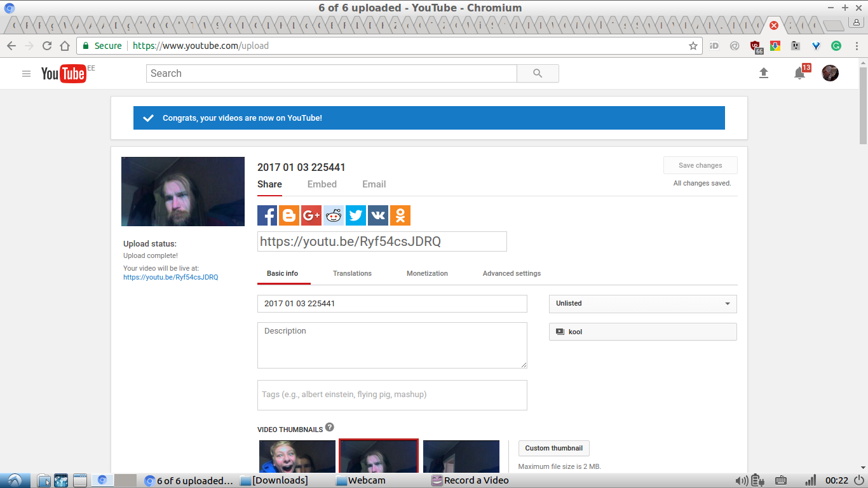Open the keyboard layout tray icon

tap(782, 480)
